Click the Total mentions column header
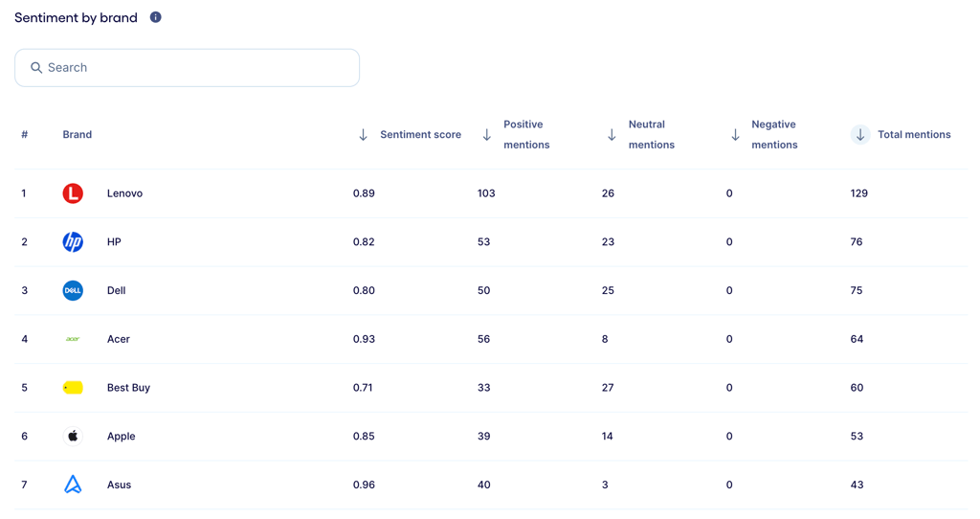 pos(914,134)
